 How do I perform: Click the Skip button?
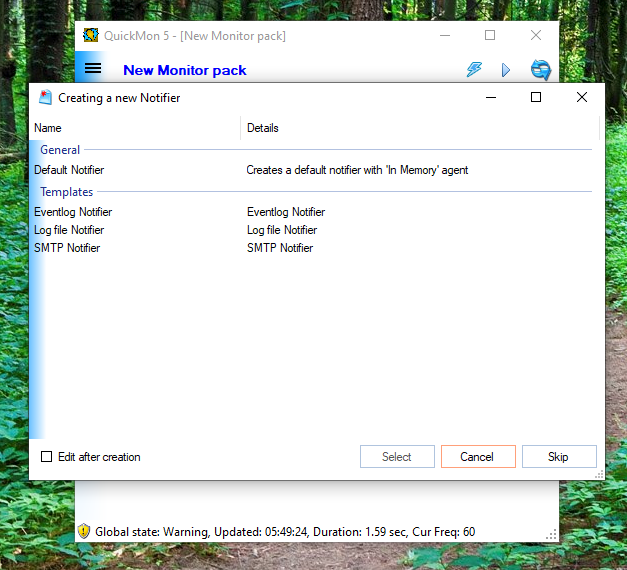(x=559, y=456)
